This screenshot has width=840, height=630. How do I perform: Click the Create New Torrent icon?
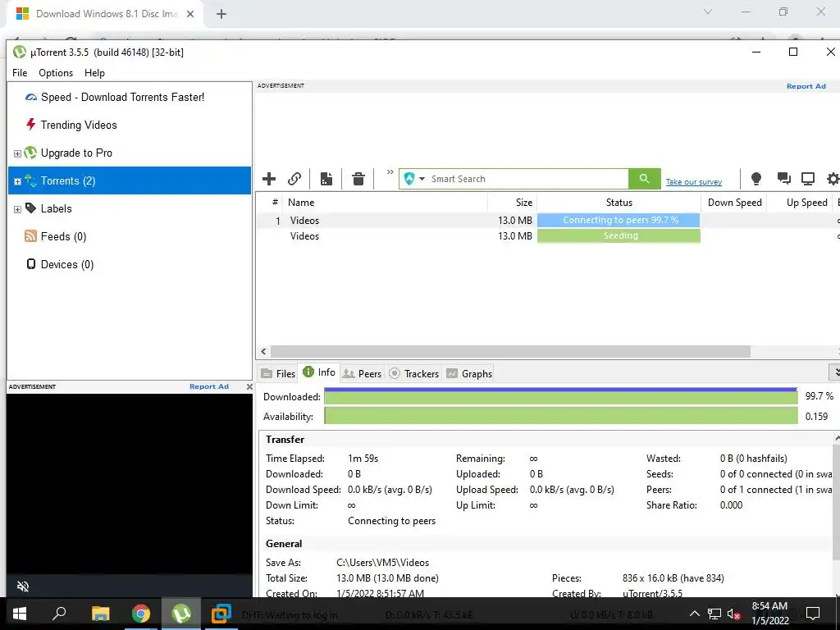coord(326,179)
